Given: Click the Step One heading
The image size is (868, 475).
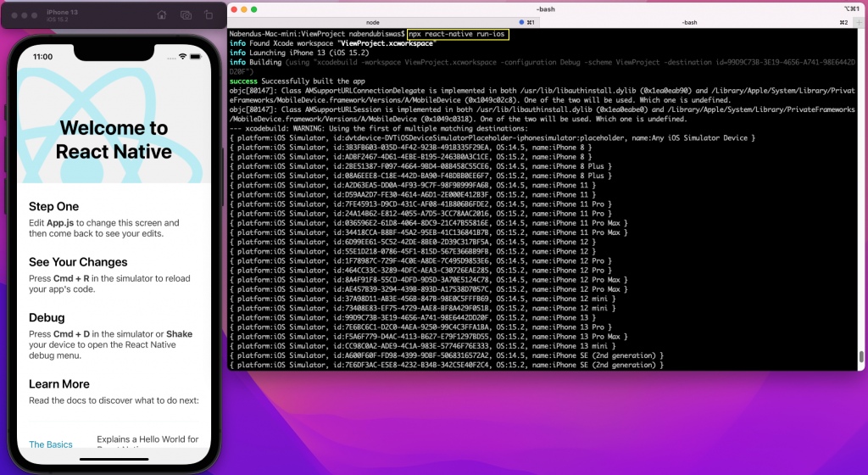Looking at the screenshot, I should pos(53,206).
